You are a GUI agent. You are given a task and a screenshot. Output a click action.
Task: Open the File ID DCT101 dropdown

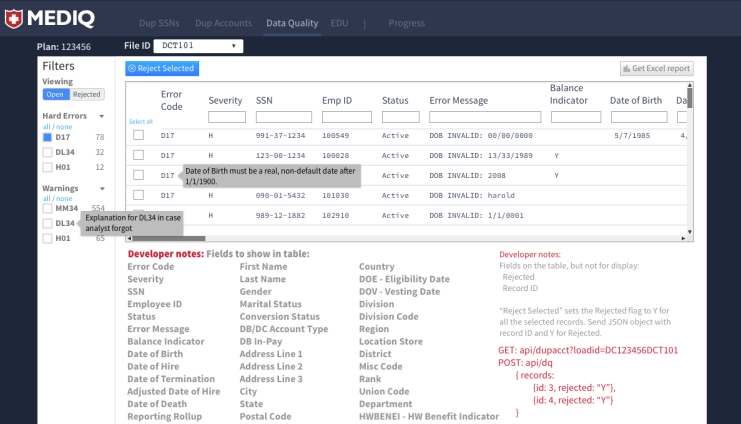click(x=198, y=46)
